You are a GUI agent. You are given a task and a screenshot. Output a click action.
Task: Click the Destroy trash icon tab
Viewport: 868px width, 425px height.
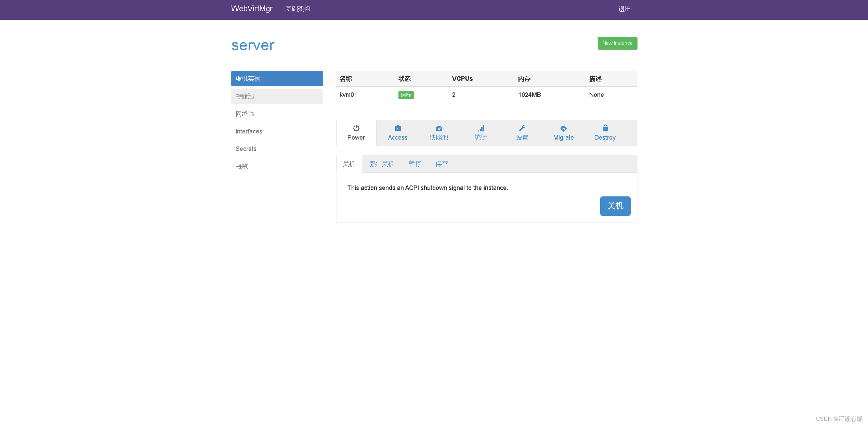click(x=605, y=133)
